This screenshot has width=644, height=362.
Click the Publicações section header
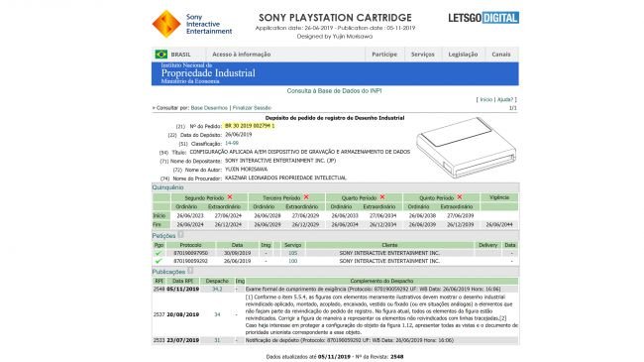tap(168, 272)
